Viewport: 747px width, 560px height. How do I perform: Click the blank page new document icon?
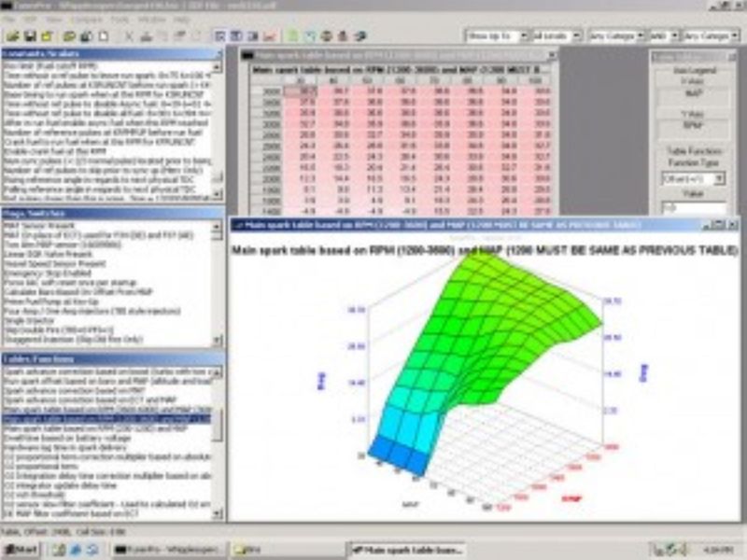pyautogui.click(x=103, y=36)
